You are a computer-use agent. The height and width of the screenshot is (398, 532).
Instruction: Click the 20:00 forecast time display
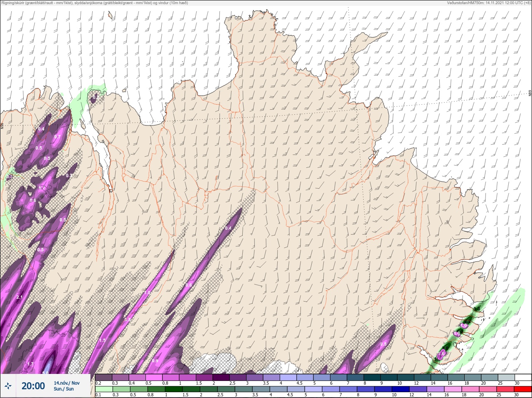click(x=33, y=386)
